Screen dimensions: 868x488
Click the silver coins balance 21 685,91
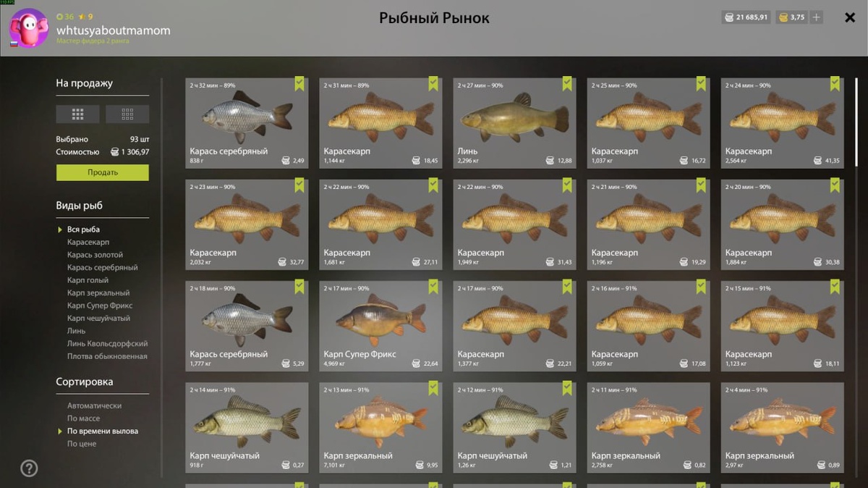click(x=746, y=17)
